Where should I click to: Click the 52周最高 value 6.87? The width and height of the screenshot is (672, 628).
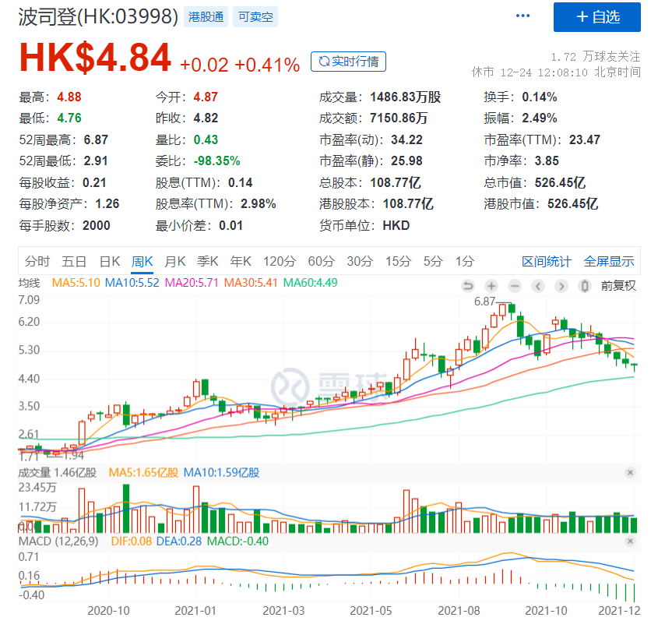tap(96, 139)
